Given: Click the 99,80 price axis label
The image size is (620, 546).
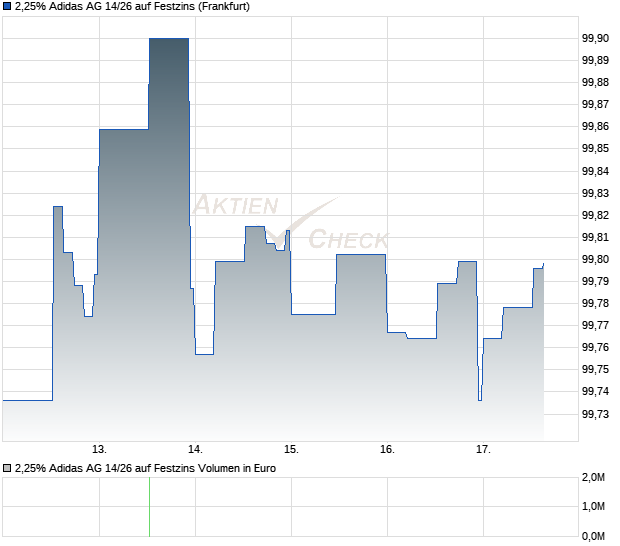Looking at the screenshot, I should [595, 259].
